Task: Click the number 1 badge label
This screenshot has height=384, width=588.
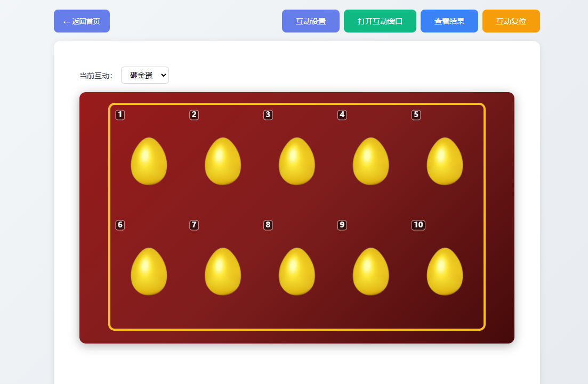Action: tap(120, 115)
